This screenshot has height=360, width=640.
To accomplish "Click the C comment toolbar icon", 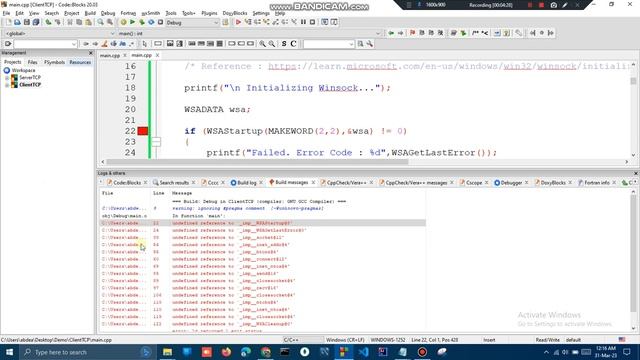I will tap(293, 44).
